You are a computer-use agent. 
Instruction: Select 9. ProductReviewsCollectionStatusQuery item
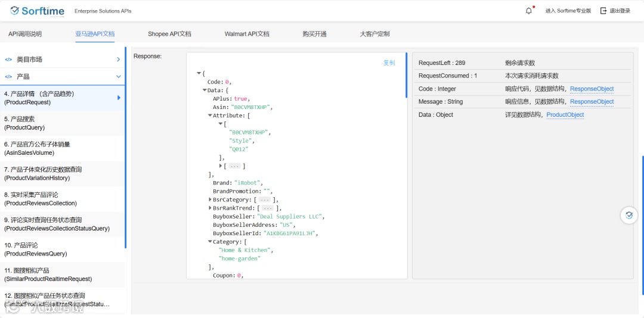pos(63,224)
